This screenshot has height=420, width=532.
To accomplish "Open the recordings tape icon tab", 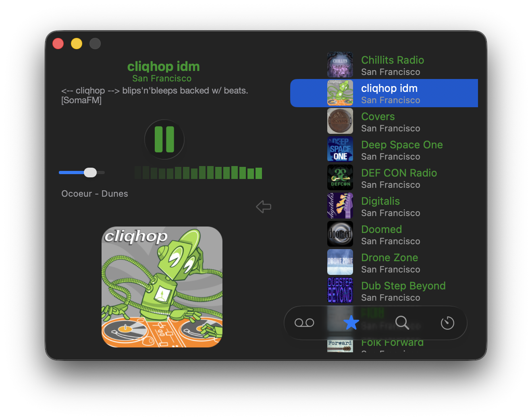I will [304, 323].
